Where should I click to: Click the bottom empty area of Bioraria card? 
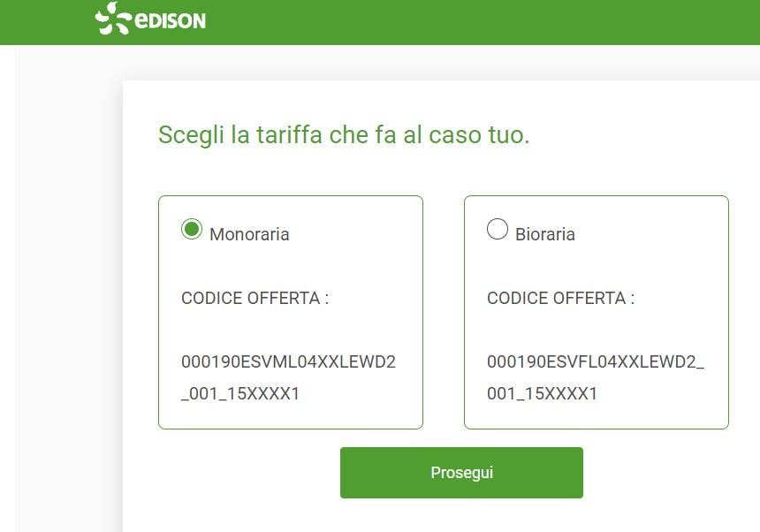(596, 415)
